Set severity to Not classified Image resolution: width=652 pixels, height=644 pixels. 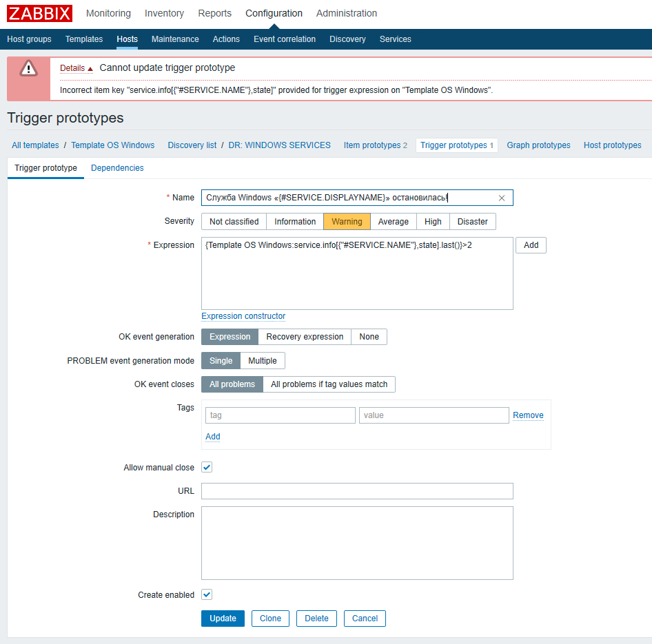(234, 222)
